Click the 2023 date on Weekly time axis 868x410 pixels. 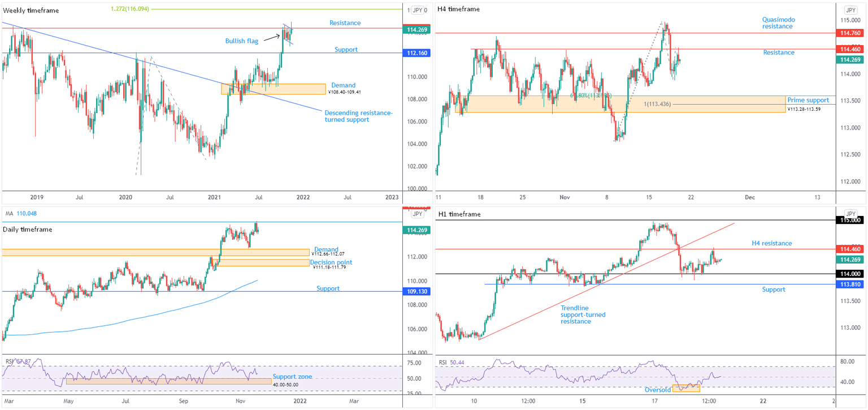tap(392, 197)
